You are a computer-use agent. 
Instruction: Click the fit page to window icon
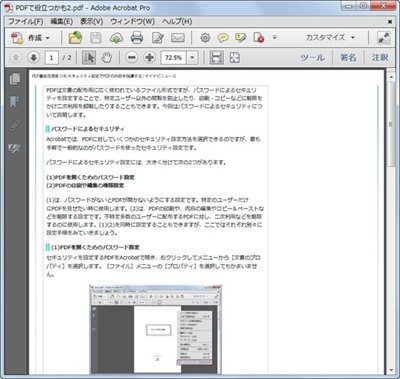coord(235,58)
